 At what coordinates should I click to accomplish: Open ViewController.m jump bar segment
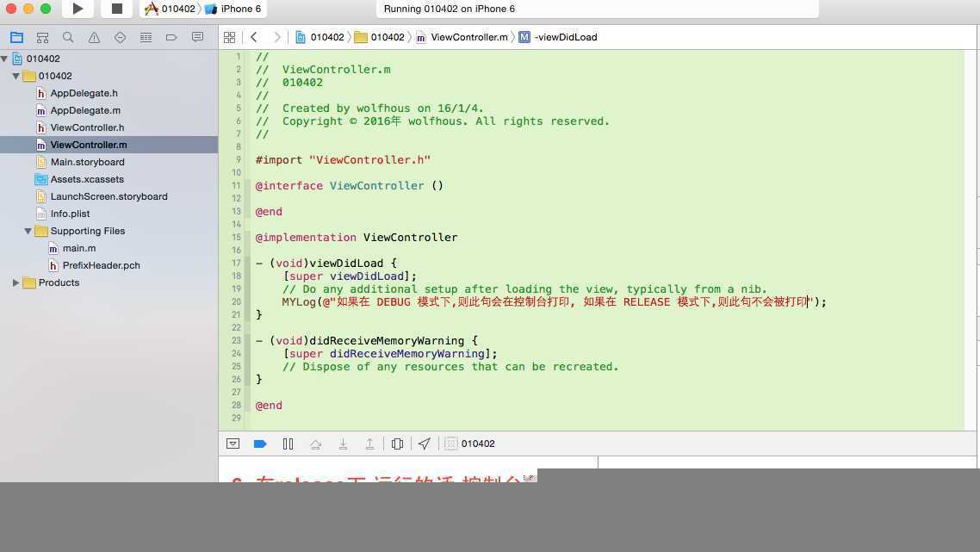tap(462, 38)
